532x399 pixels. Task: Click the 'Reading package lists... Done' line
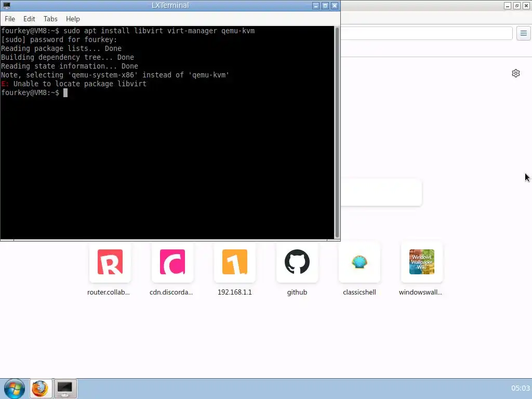pos(61,48)
